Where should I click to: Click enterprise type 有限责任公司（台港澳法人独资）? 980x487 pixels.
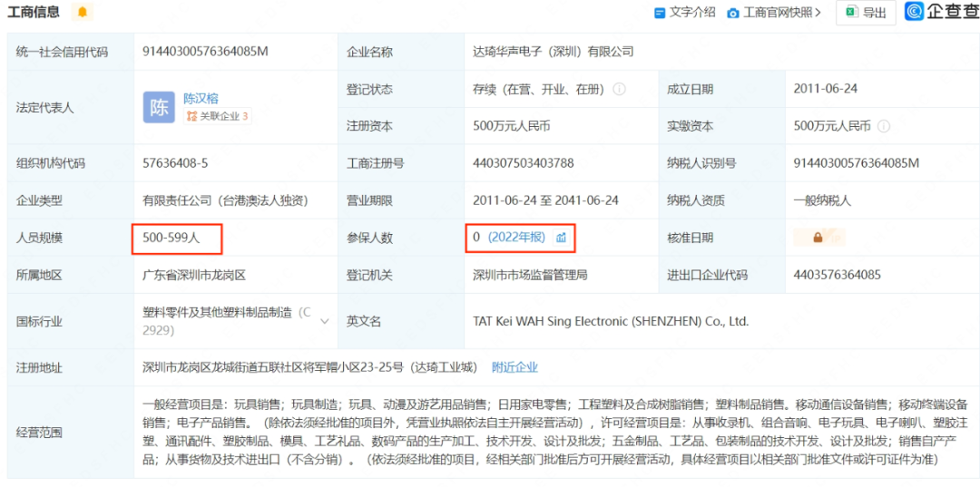pos(226,200)
